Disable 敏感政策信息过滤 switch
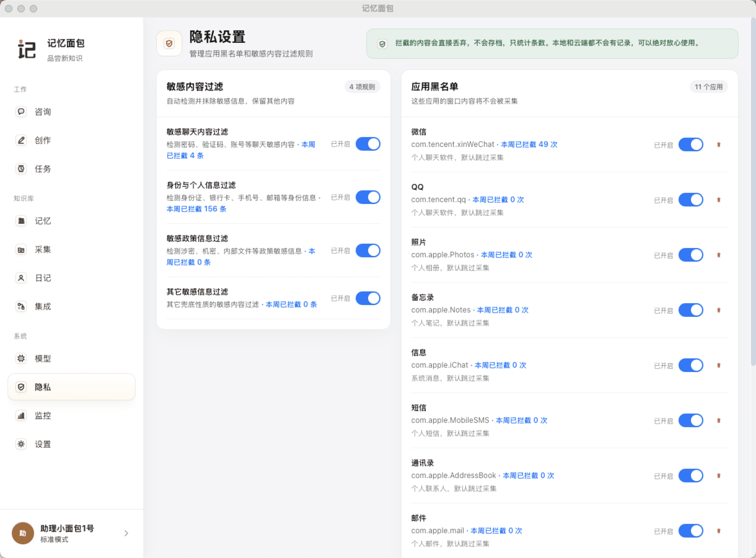This screenshot has width=756, height=558. tap(368, 250)
